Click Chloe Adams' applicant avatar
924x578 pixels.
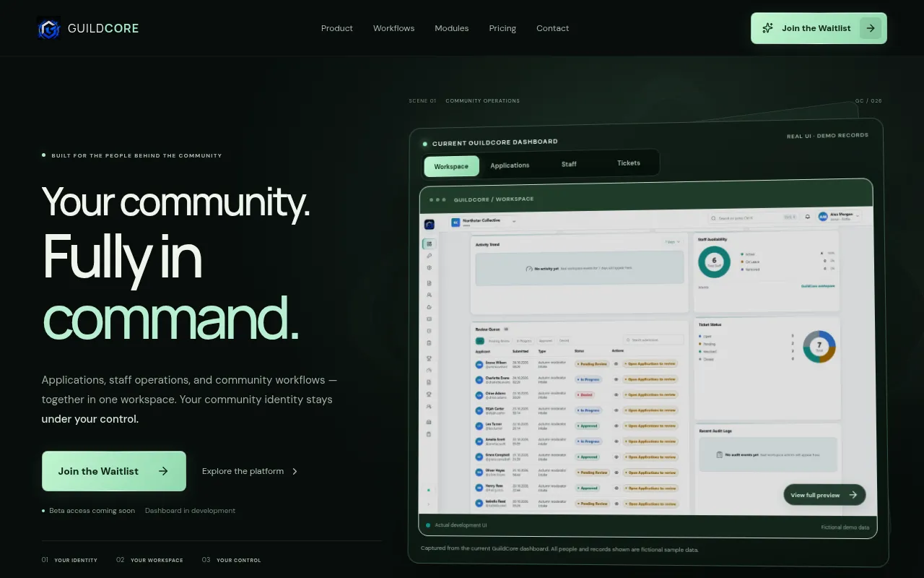point(479,395)
